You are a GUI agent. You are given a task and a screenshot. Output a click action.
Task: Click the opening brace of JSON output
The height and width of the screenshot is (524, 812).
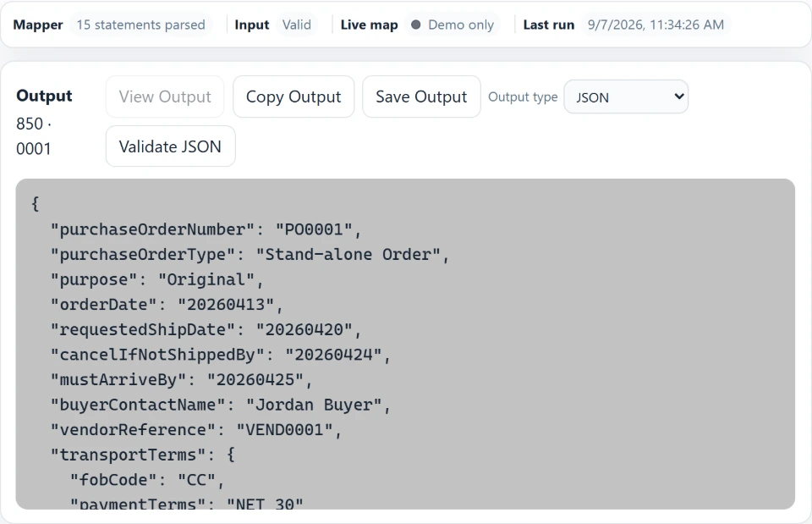coord(36,204)
